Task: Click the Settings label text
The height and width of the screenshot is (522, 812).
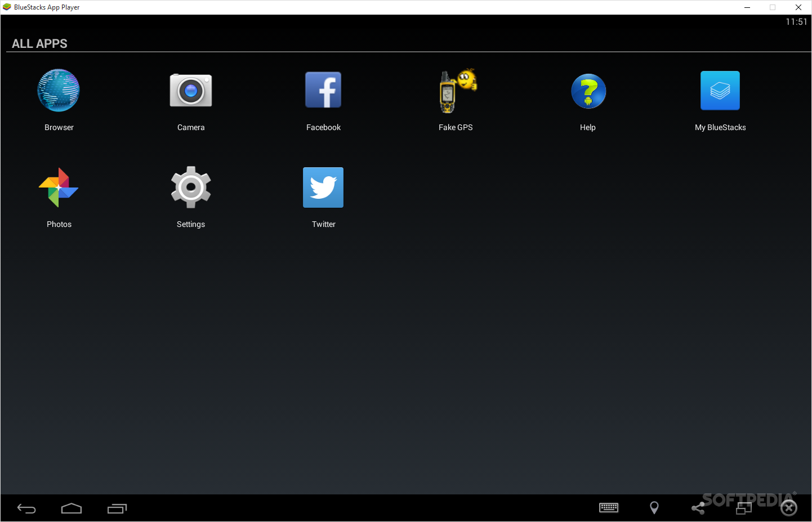Action: click(x=191, y=225)
